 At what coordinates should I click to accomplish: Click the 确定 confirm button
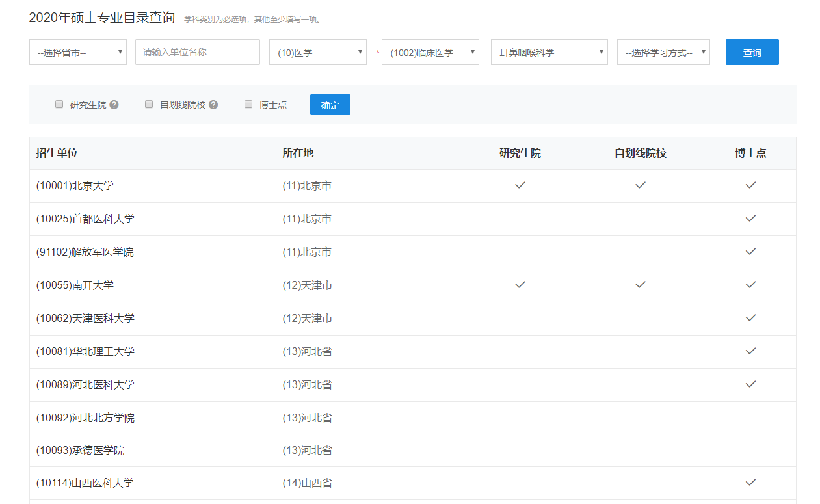pos(330,105)
